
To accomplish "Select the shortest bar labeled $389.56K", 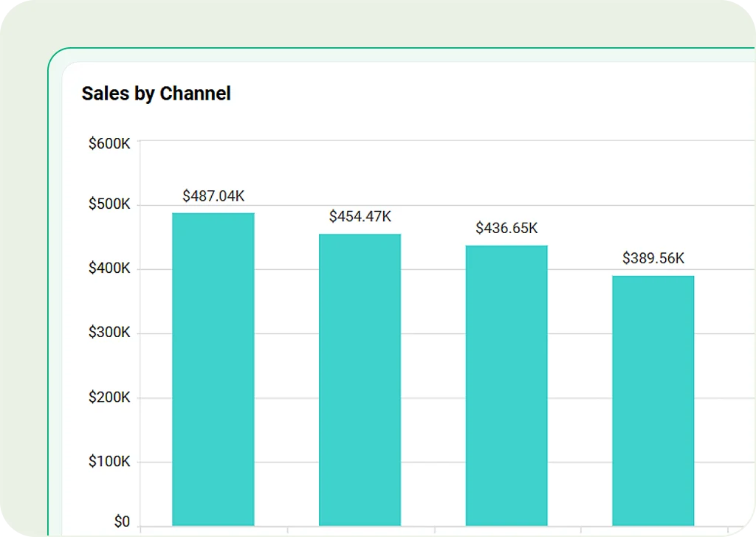I will tap(653, 401).
